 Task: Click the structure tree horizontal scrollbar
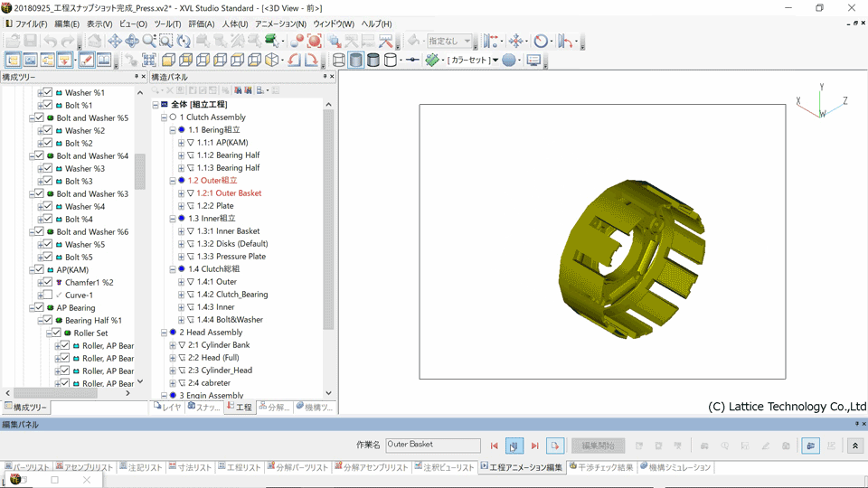click(x=55, y=393)
